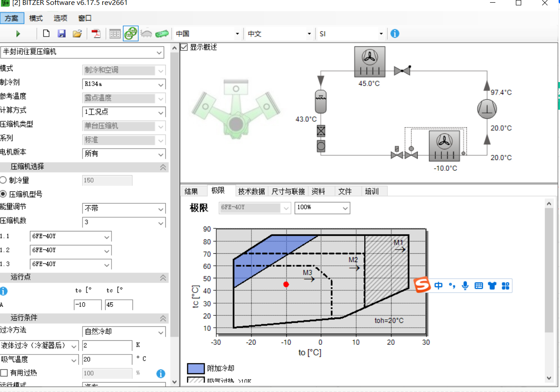This screenshot has height=392, width=560.
Task: Open the 吸气温度 dropdown
Action: click(x=39, y=359)
